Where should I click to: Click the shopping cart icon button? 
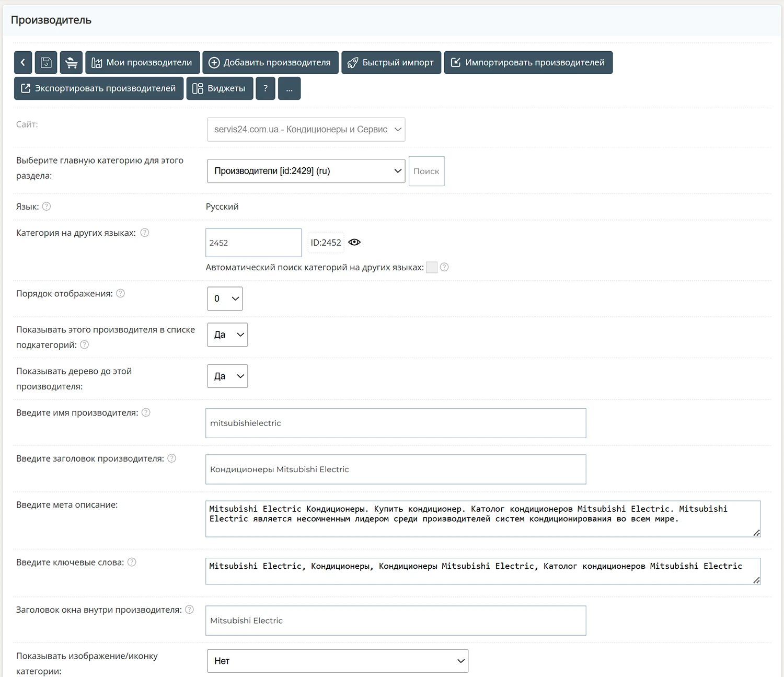coord(71,62)
